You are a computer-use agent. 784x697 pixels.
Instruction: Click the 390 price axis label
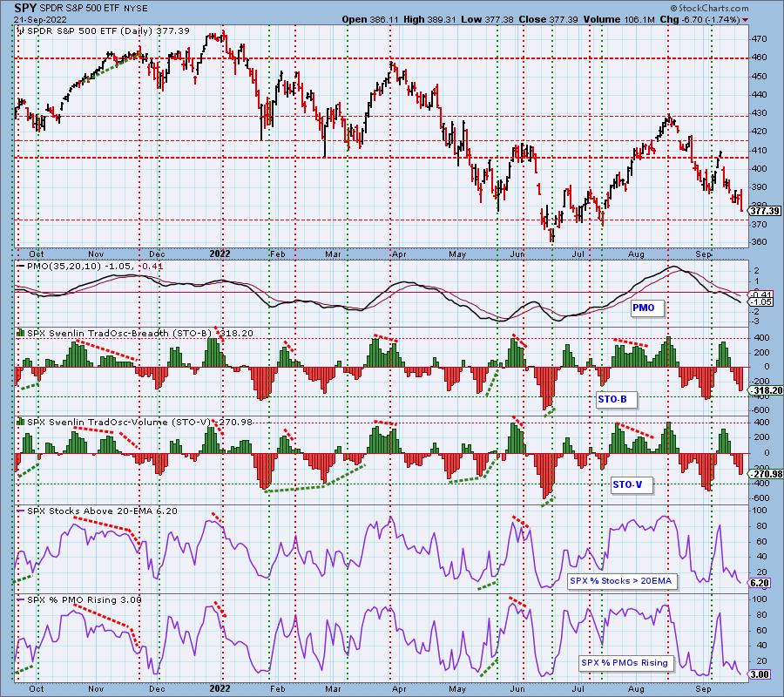coord(759,187)
